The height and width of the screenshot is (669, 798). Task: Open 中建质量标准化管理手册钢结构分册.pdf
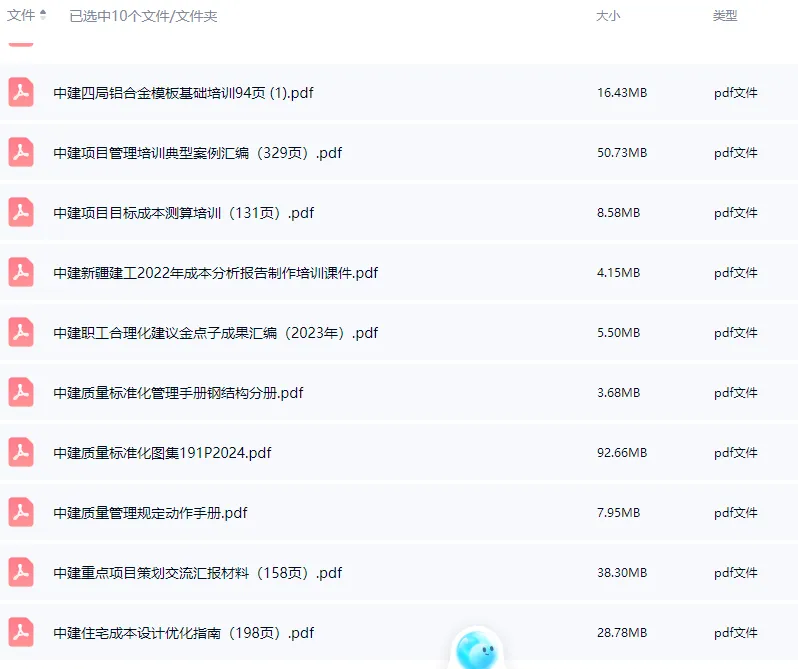coord(178,393)
